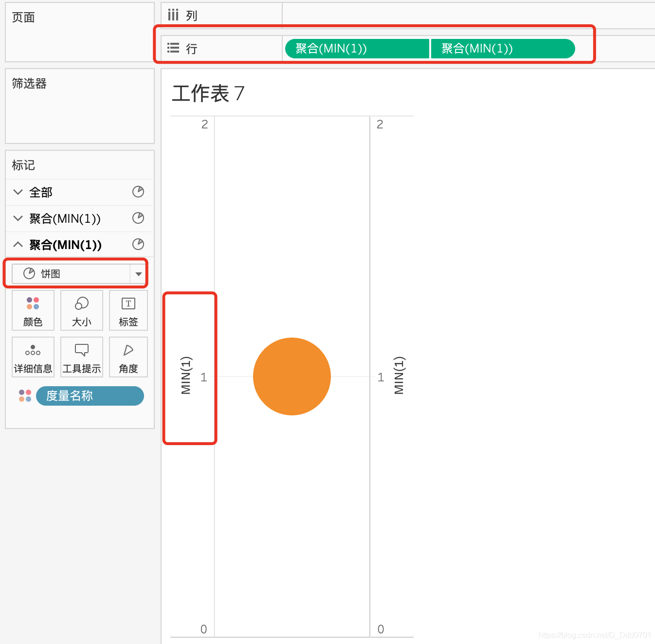The image size is (655, 644).
Task: Expand the first 聚合(MIN(1)) marks section
Action: pyautogui.click(x=18, y=218)
